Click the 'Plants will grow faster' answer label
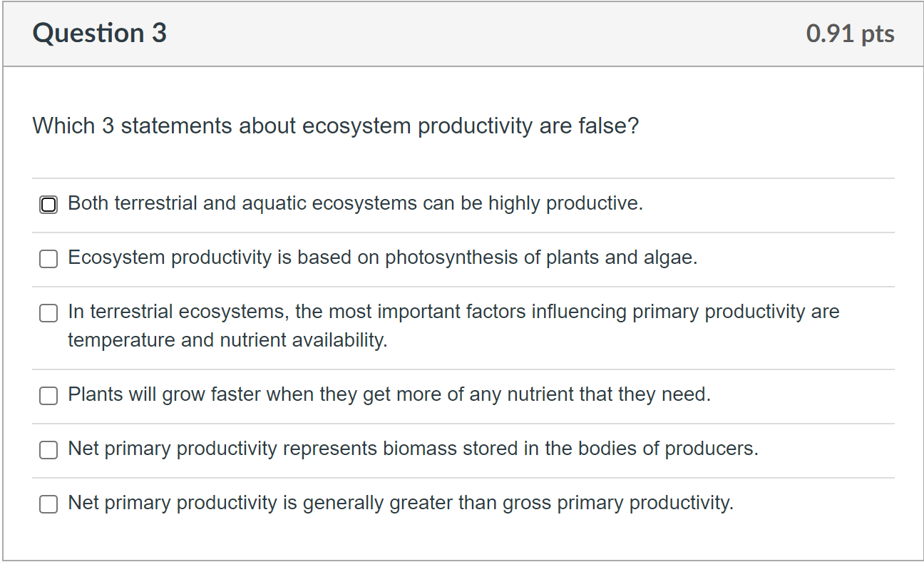Screen dimensions: 924x562 [389, 395]
